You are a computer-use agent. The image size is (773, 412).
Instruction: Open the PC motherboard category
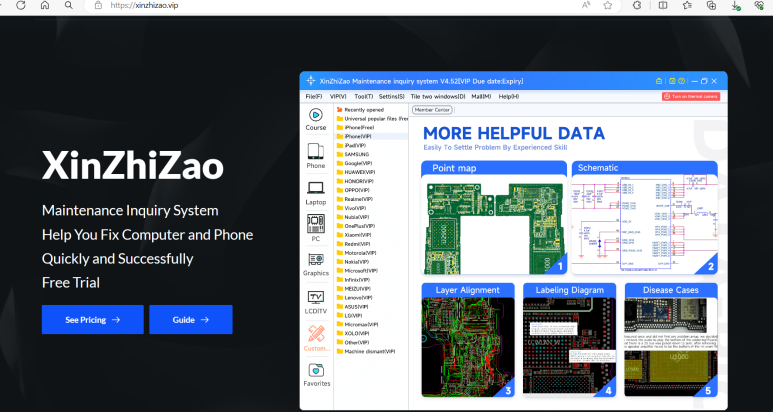(x=316, y=228)
